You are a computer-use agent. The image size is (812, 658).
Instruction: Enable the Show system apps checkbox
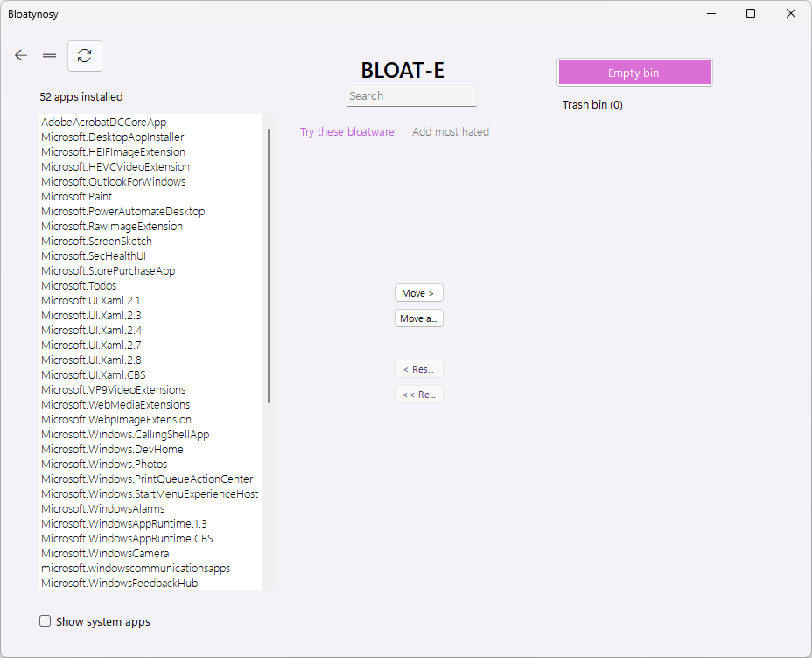tap(45, 620)
